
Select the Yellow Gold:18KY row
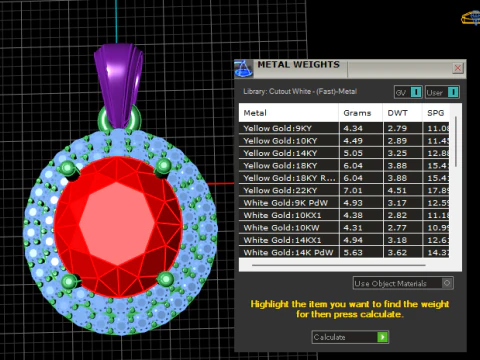(344, 165)
